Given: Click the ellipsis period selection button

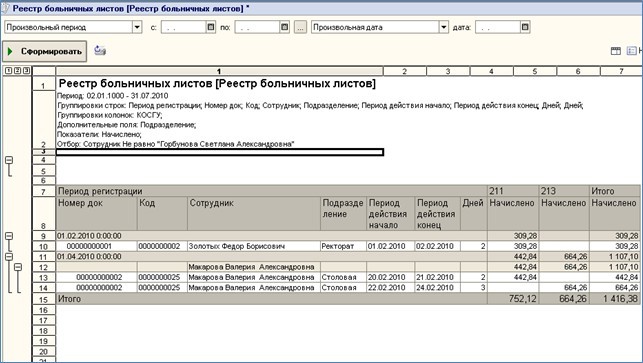Looking at the screenshot, I should (301, 27).
